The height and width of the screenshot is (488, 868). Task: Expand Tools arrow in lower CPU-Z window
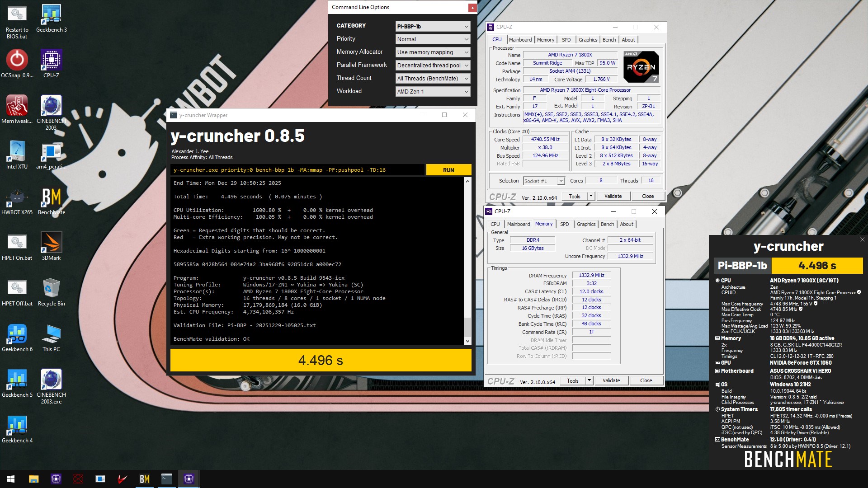click(589, 380)
